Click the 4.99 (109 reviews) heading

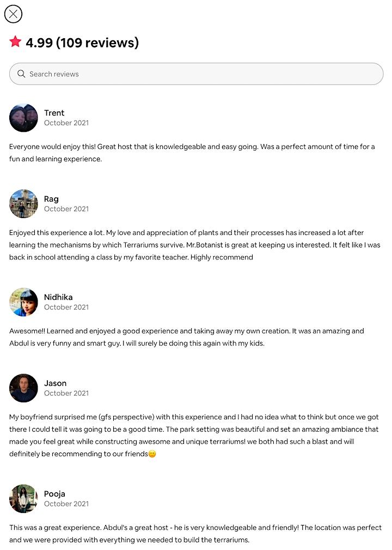click(x=82, y=43)
